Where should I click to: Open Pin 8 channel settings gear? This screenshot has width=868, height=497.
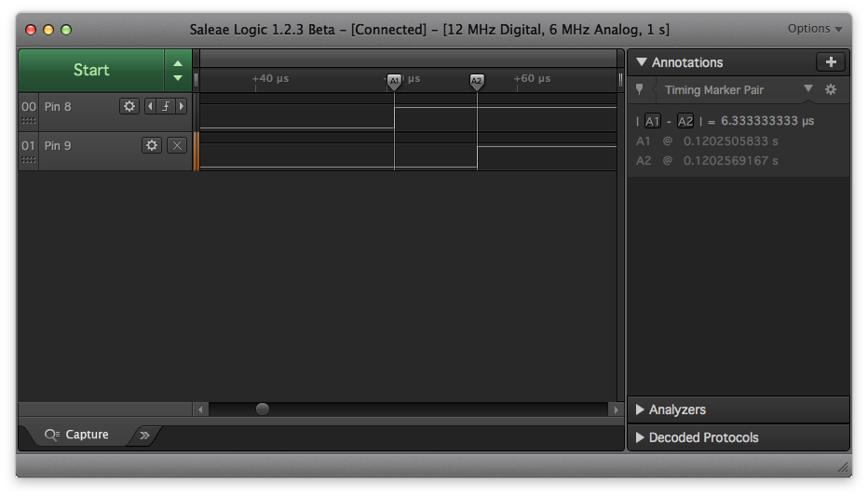pos(129,106)
